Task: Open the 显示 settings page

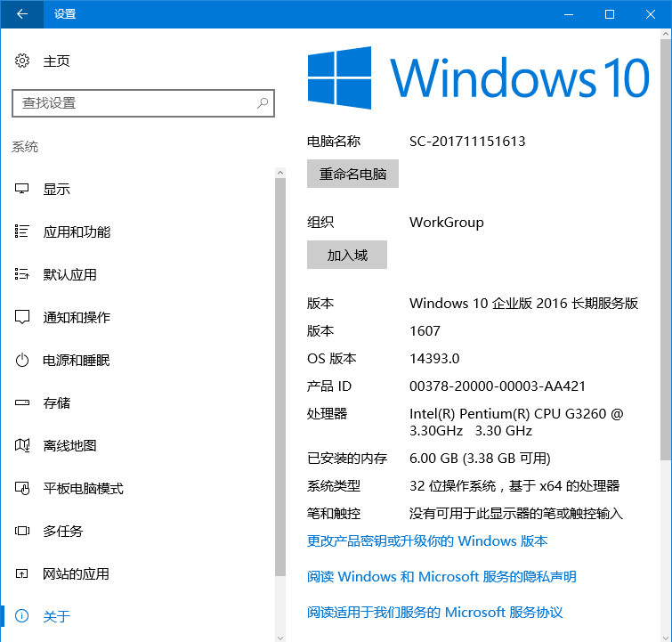Action: tap(56, 189)
